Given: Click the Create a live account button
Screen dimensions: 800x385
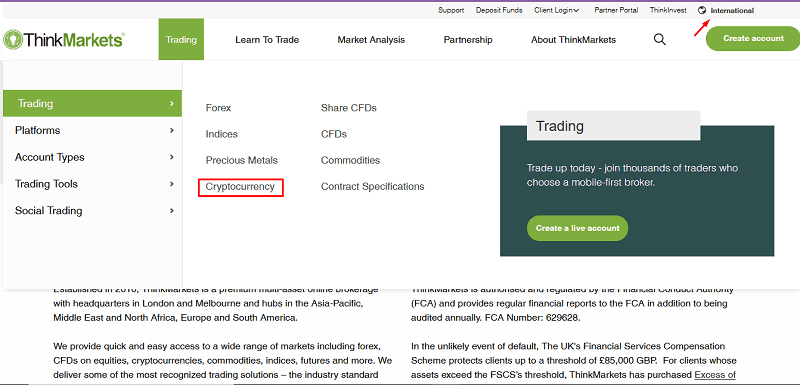Looking at the screenshot, I should [577, 228].
